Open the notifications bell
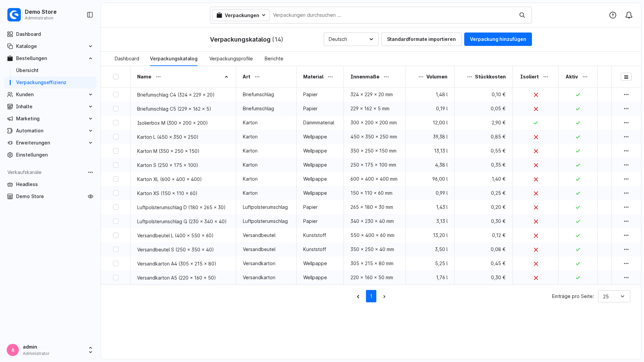The image size is (644, 362). click(x=629, y=15)
